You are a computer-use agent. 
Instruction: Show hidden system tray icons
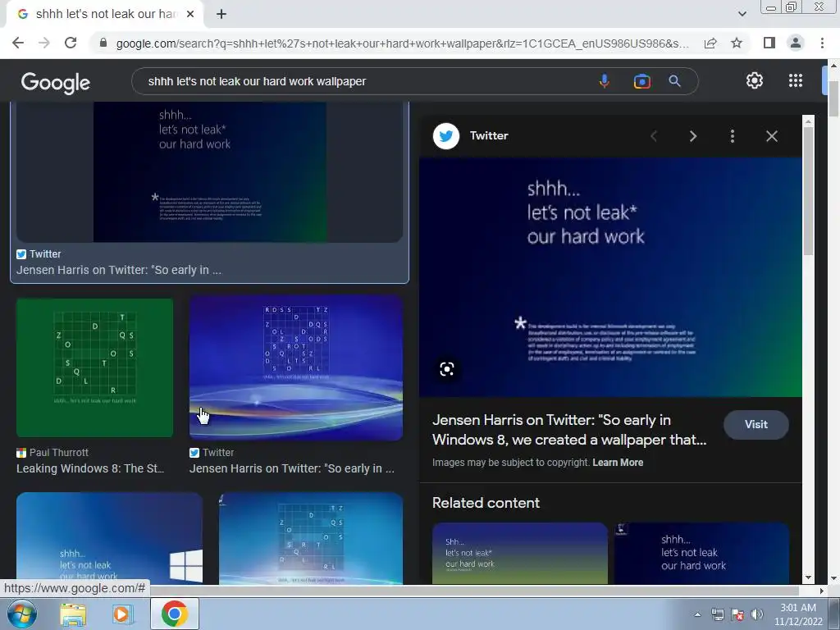[x=697, y=614]
